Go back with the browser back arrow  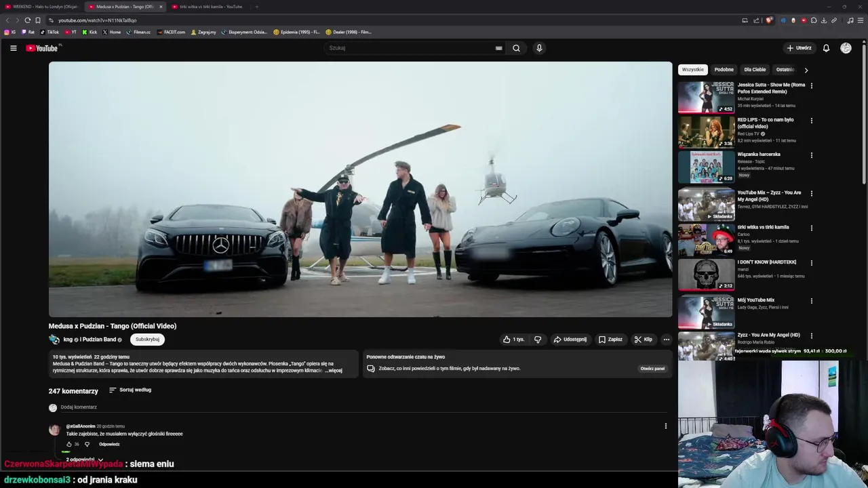[7, 20]
